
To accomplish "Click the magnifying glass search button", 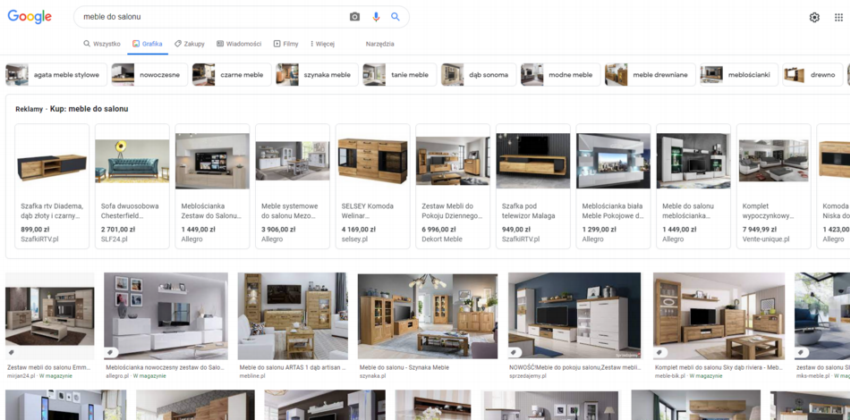I will click(395, 17).
